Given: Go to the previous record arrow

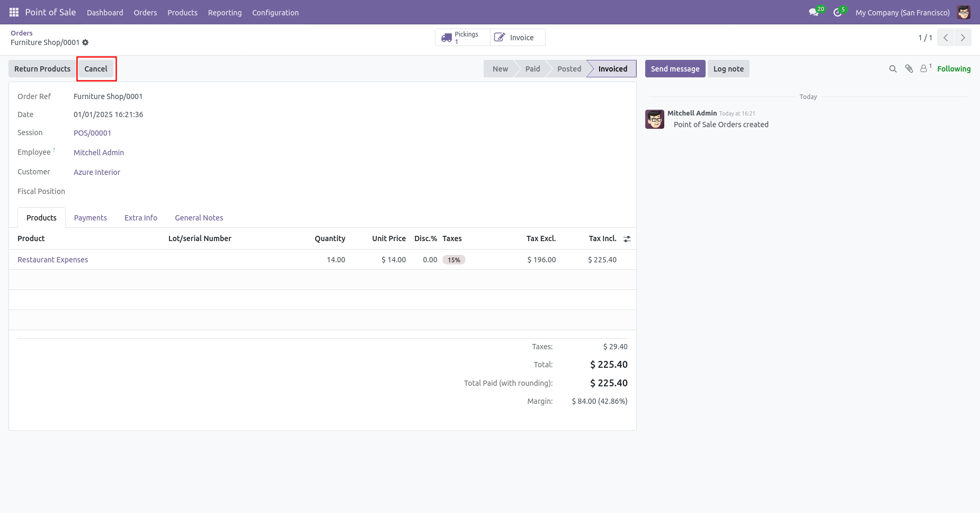Looking at the screenshot, I should click(x=946, y=38).
